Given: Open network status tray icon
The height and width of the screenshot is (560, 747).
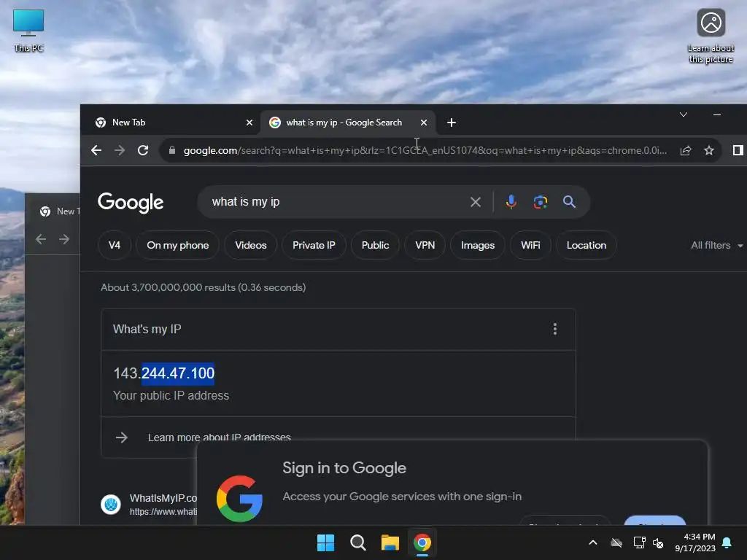Looking at the screenshot, I should coord(639,542).
